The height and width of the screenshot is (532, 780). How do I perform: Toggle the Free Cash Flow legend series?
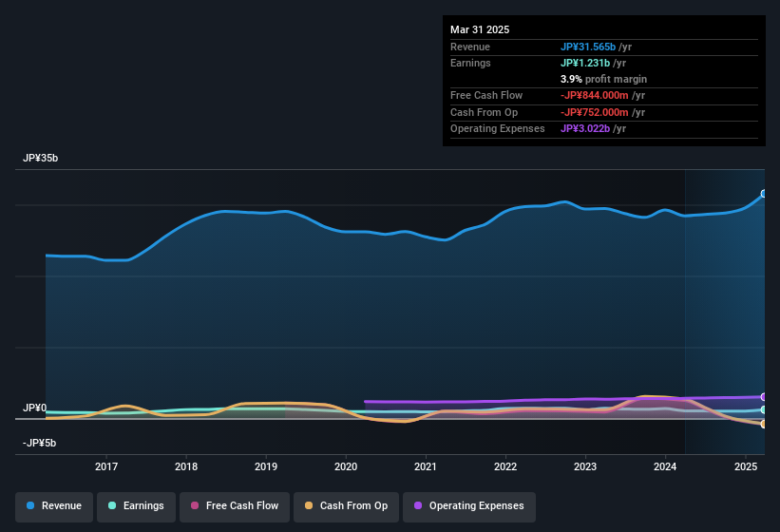(235, 506)
